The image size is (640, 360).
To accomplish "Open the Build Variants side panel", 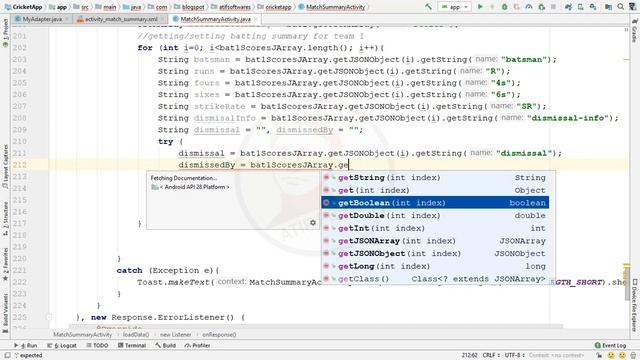I will point(5,313).
